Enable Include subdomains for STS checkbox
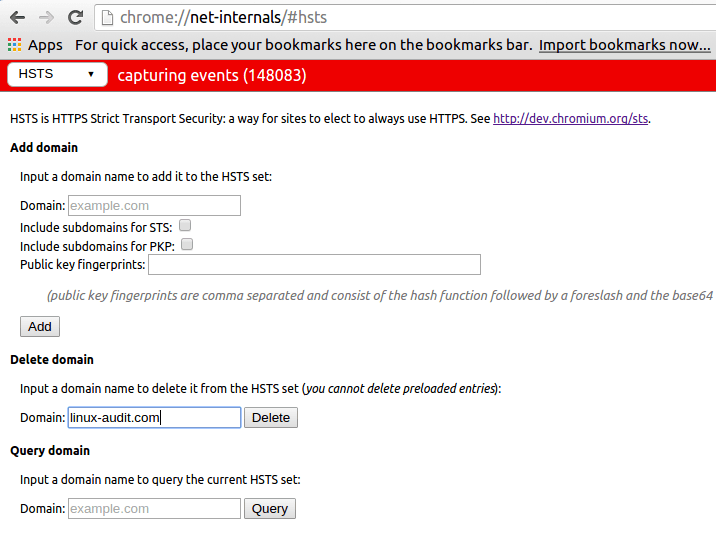 [185, 225]
